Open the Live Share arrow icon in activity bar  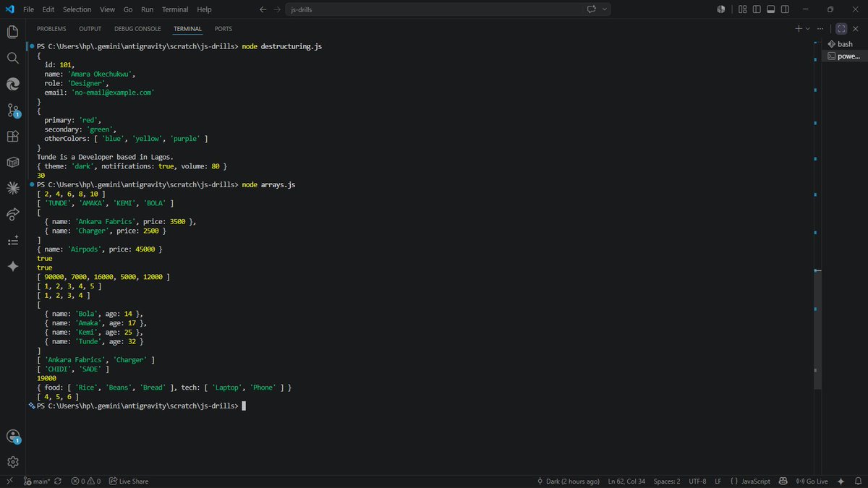click(12, 214)
